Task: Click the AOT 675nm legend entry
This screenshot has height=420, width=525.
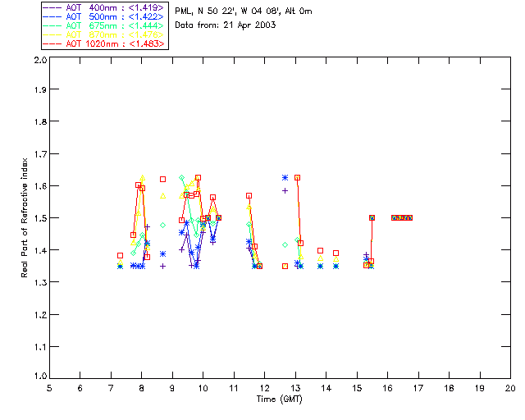Action: (x=103, y=25)
